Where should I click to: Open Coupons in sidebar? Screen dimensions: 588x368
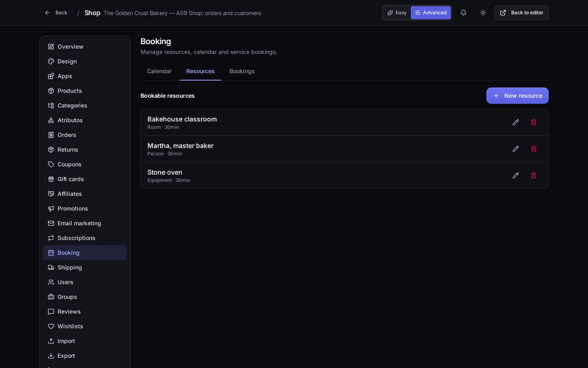(x=85, y=164)
